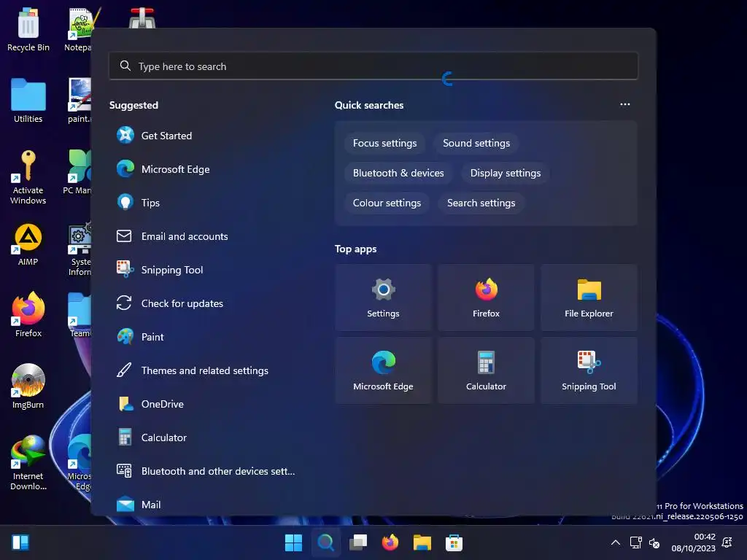The width and height of the screenshot is (747, 560).
Task: Open Snipping Tool tile in Top apps
Action: tap(589, 370)
